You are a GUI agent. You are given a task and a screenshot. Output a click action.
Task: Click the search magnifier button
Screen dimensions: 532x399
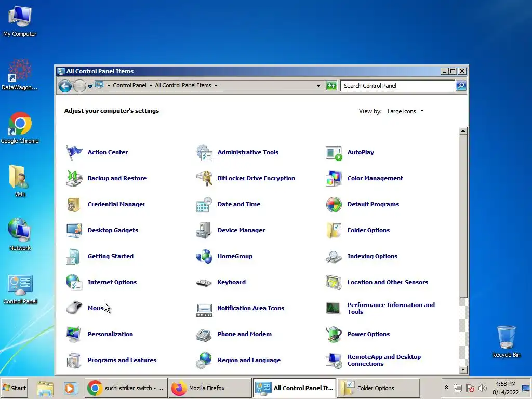coord(460,86)
